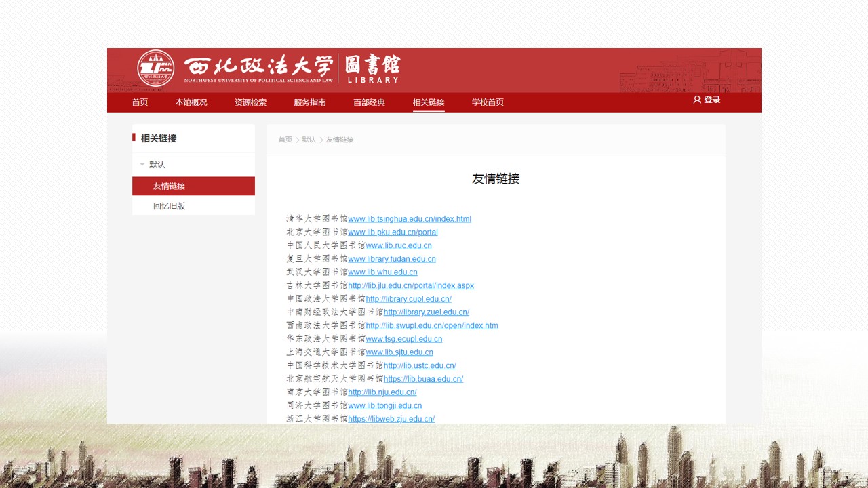Select 友情链接 in the sidebar
This screenshot has height=488, width=868.
pos(193,186)
